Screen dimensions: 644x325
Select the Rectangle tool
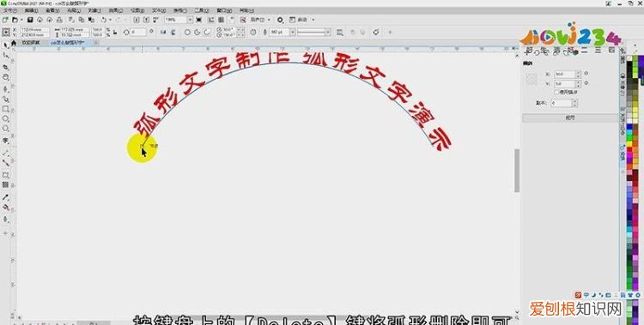click(6, 109)
